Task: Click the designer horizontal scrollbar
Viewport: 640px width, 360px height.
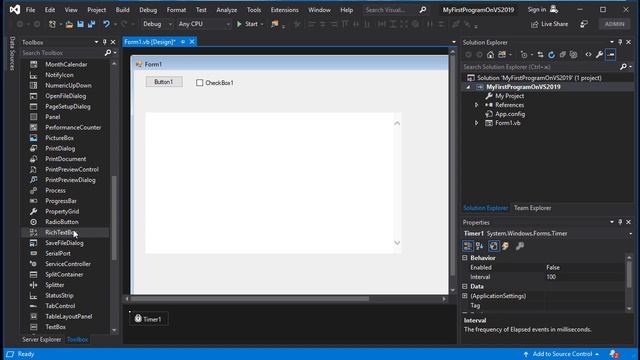Action: (x=250, y=299)
